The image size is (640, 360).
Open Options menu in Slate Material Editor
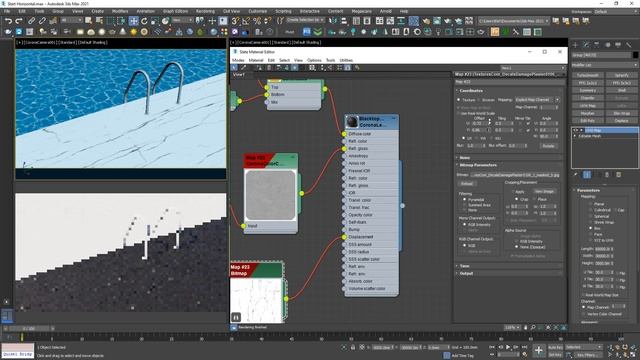click(314, 60)
